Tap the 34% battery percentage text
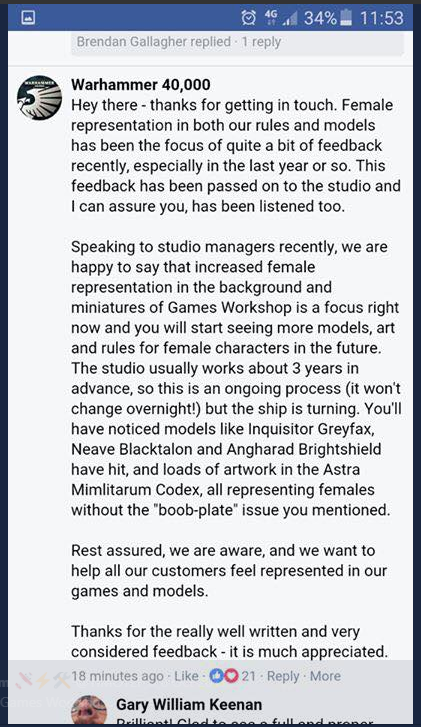 point(320,18)
